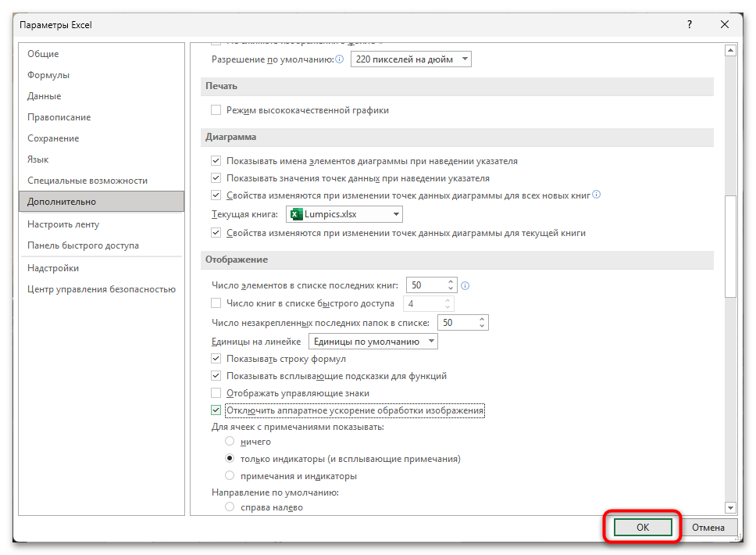Click the "Число незакрепленных последних папок" number field
This screenshot has height=555, width=756.
[x=456, y=322]
